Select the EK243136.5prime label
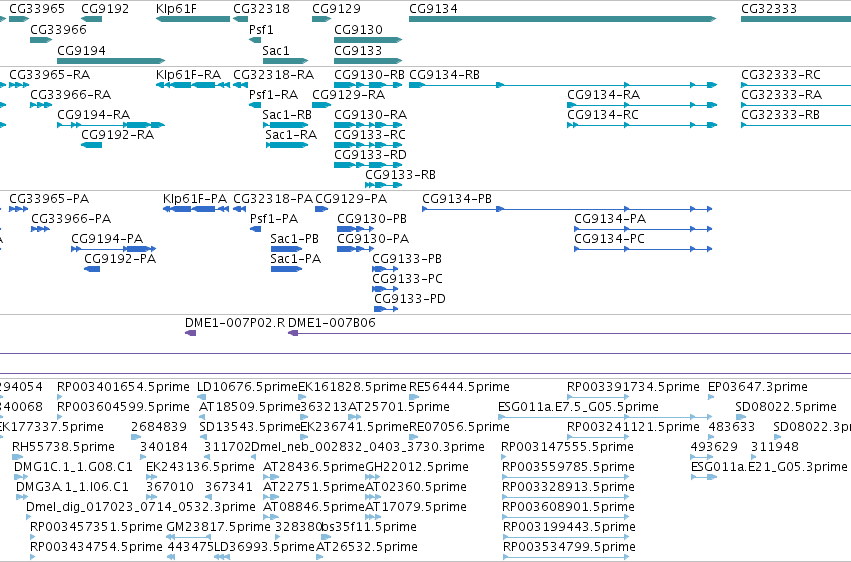The height and width of the screenshot is (562, 851). coord(200,467)
